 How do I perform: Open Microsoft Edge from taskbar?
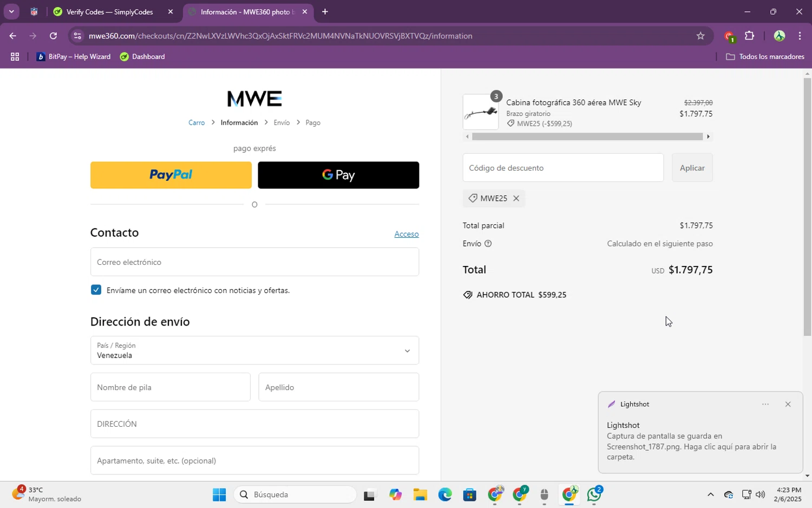tap(445, 494)
